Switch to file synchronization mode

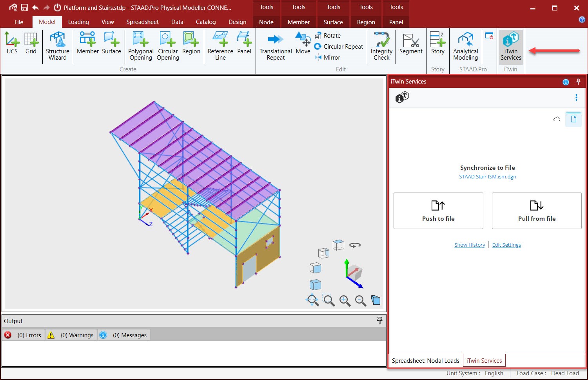[x=573, y=119]
